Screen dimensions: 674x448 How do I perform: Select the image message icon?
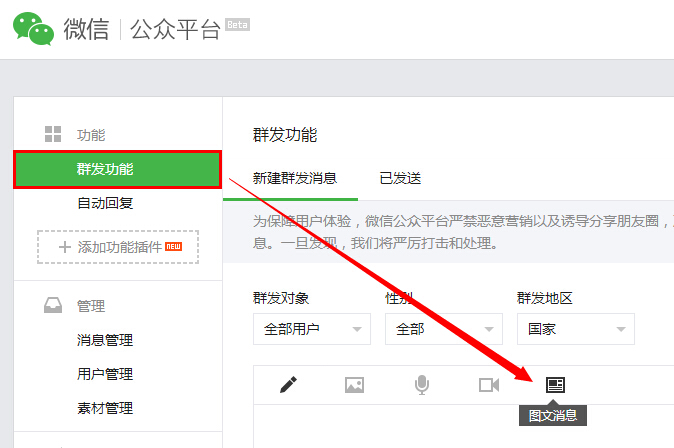(x=354, y=384)
